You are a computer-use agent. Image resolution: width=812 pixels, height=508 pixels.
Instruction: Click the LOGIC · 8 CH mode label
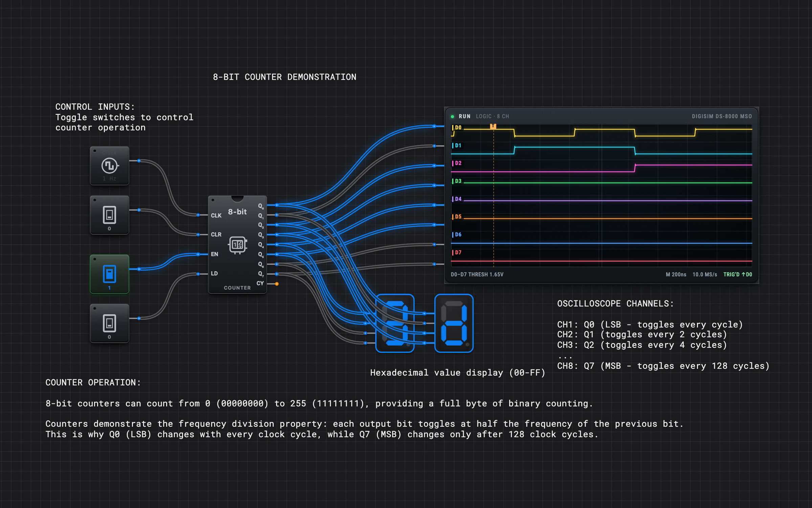tap(492, 116)
